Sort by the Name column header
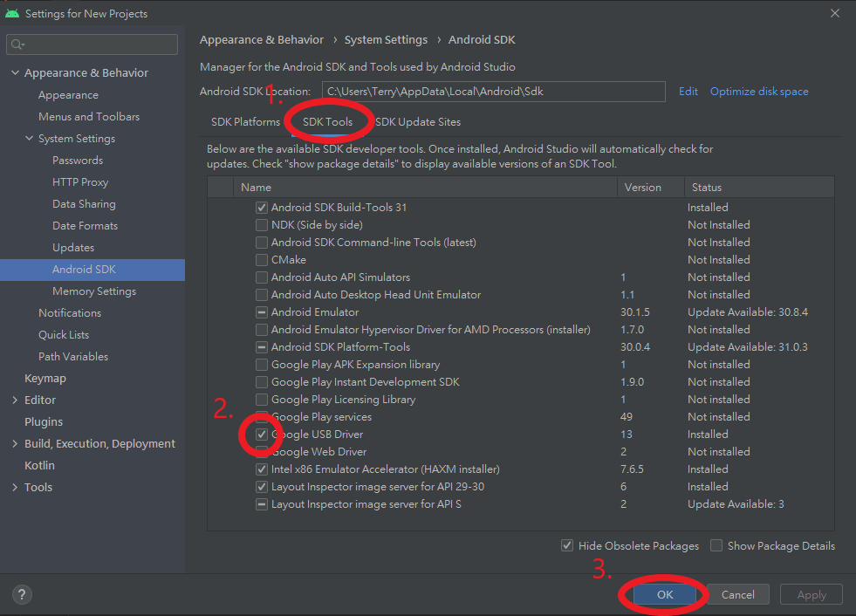Screen dimensions: 856x616 tap(425, 188)
